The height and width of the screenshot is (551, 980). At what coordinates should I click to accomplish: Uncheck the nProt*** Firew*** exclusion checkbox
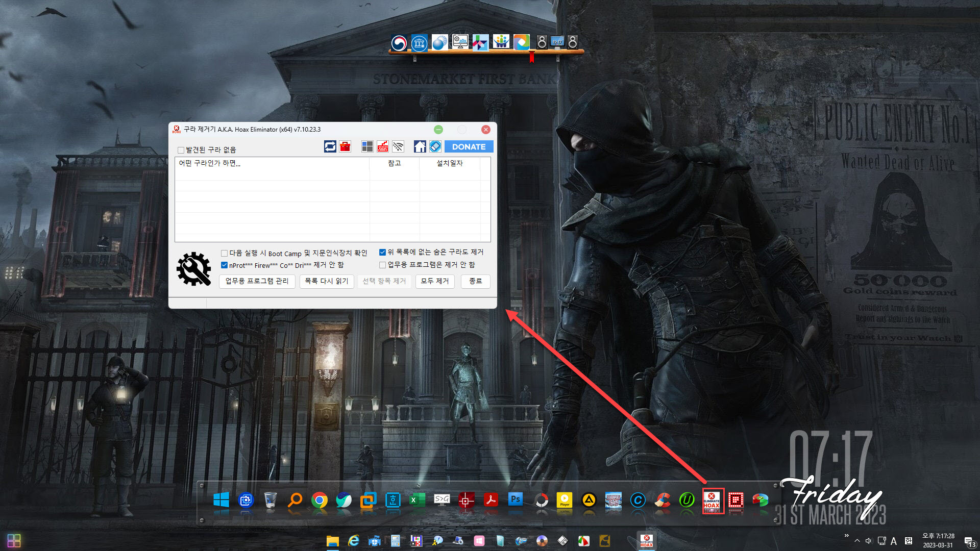click(x=224, y=265)
